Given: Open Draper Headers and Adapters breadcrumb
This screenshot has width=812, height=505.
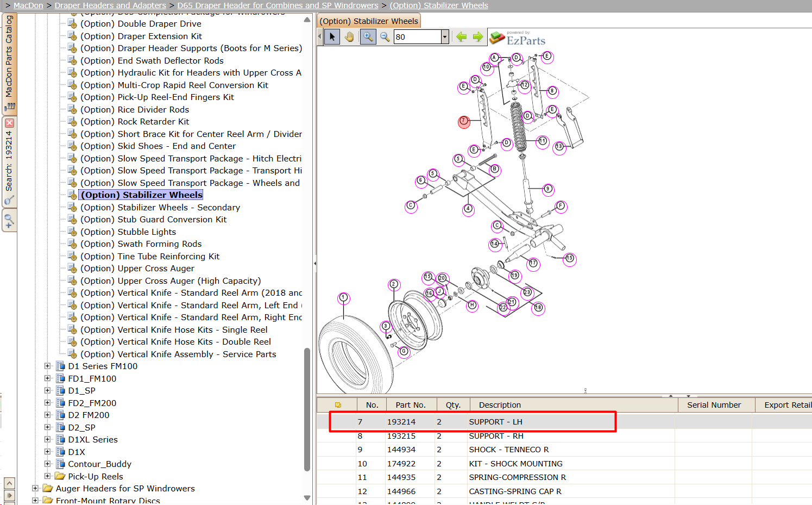Looking at the screenshot, I should point(110,5).
